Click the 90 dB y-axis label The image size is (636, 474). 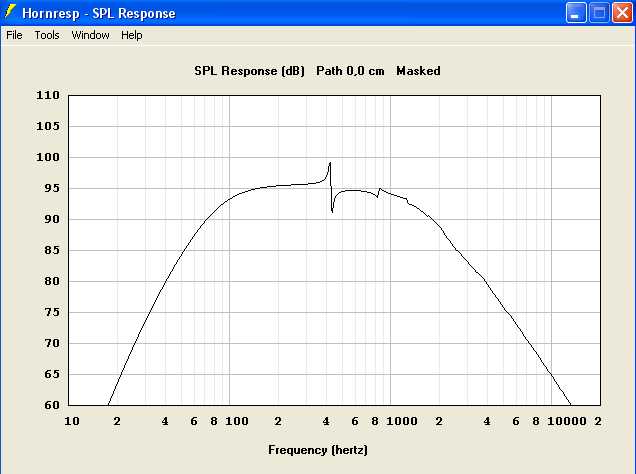[52, 219]
